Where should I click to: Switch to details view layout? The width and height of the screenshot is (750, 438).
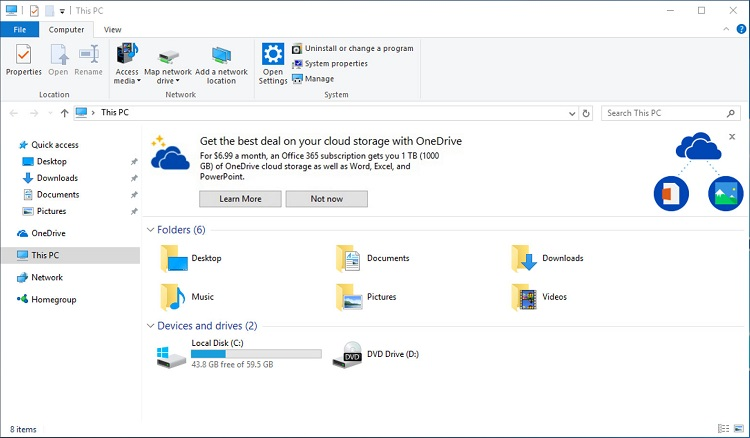(724, 428)
